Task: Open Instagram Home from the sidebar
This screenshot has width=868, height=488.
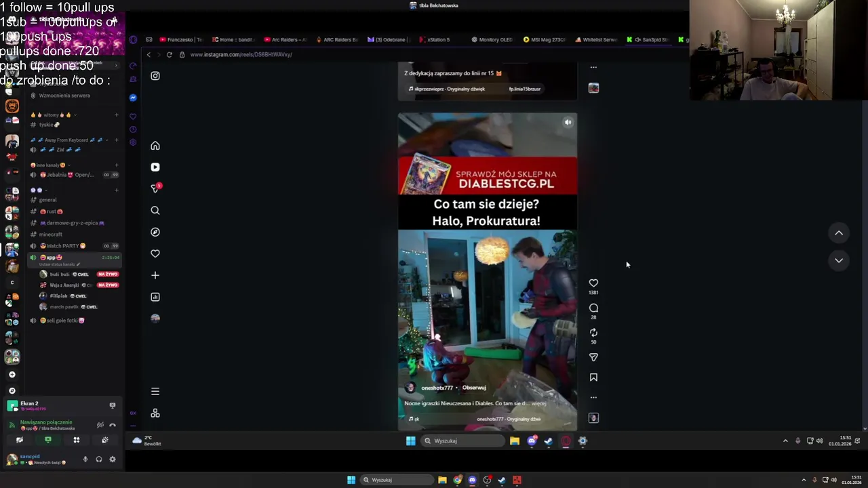Action: pos(155,146)
